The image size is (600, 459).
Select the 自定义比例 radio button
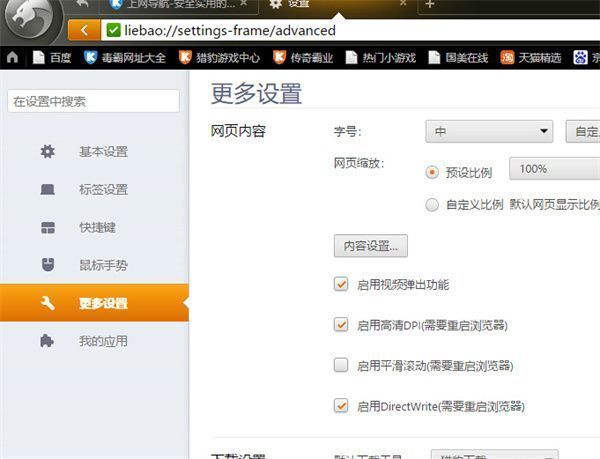(x=432, y=205)
